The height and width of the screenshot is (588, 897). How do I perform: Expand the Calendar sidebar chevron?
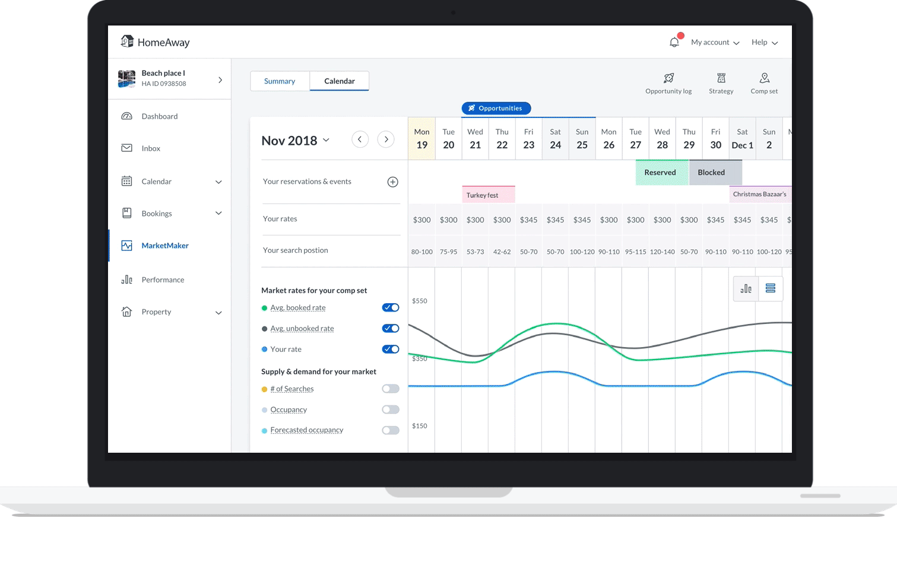218,182
